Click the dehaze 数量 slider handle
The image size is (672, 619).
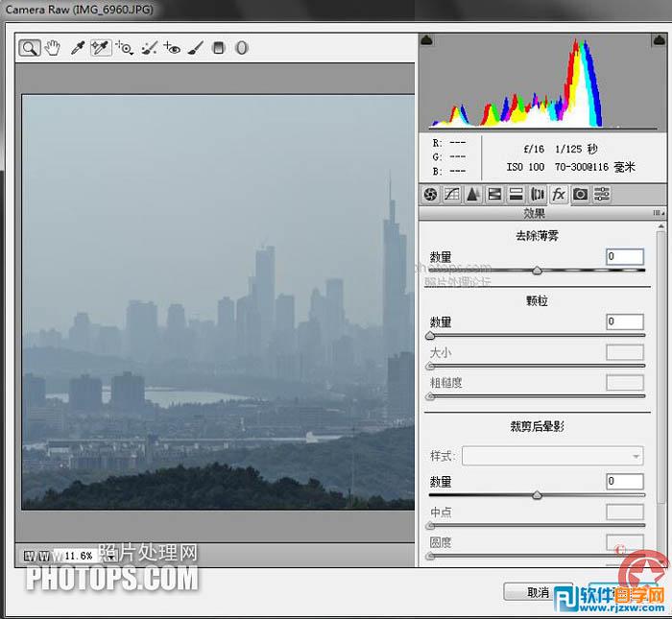[x=537, y=271]
